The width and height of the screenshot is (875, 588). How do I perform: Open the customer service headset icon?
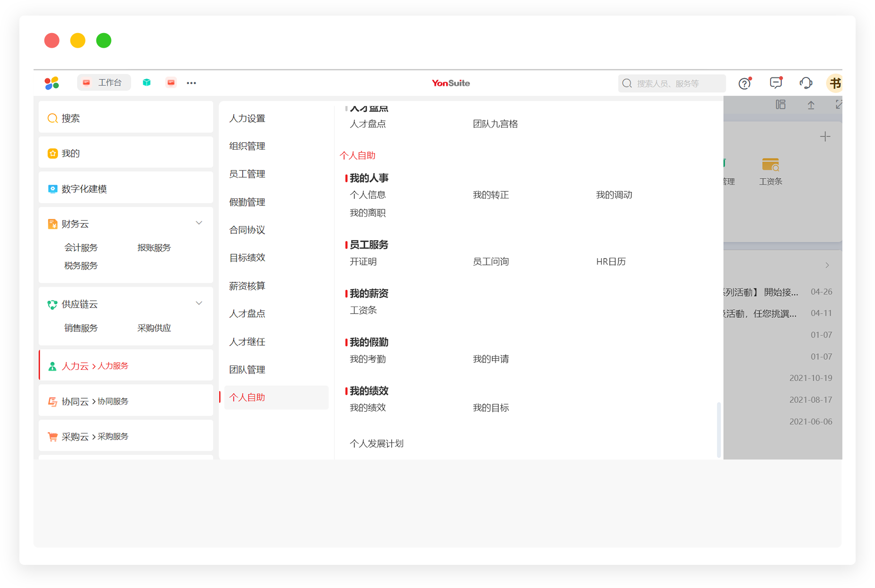(x=806, y=83)
